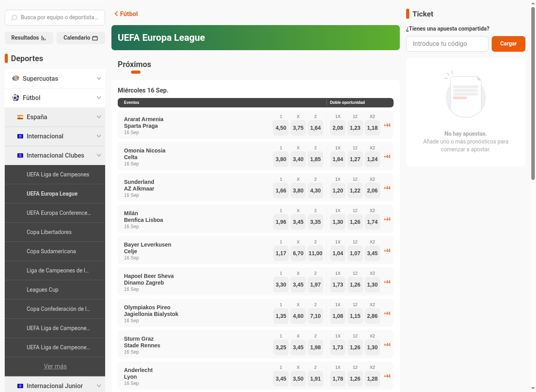The width and height of the screenshot is (536, 392).
Task: Click the Ver más link
Action: [x=55, y=367]
